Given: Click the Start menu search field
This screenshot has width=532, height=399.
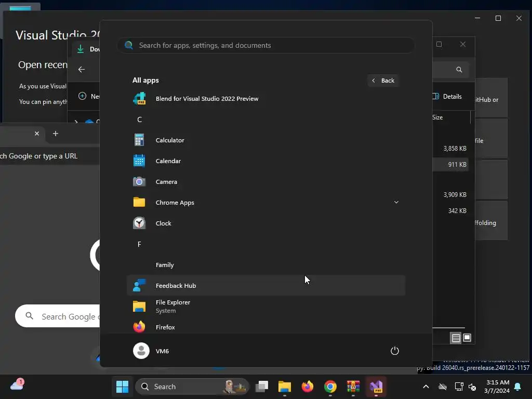Looking at the screenshot, I should [265, 46].
